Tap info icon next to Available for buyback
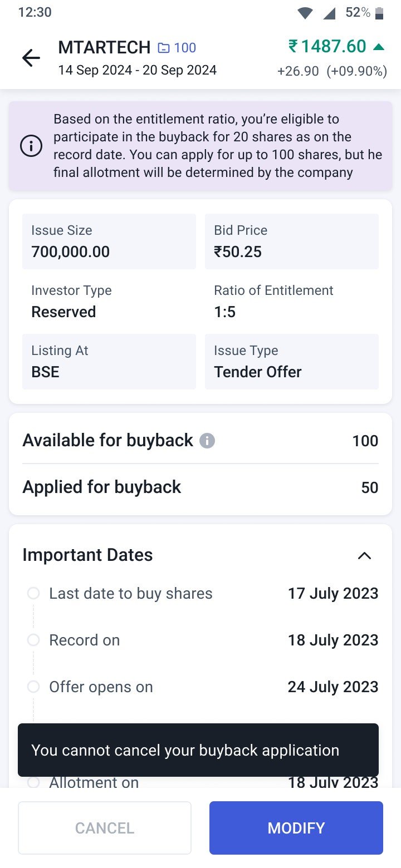This screenshot has width=401, height=868. (x=207, y=441)
